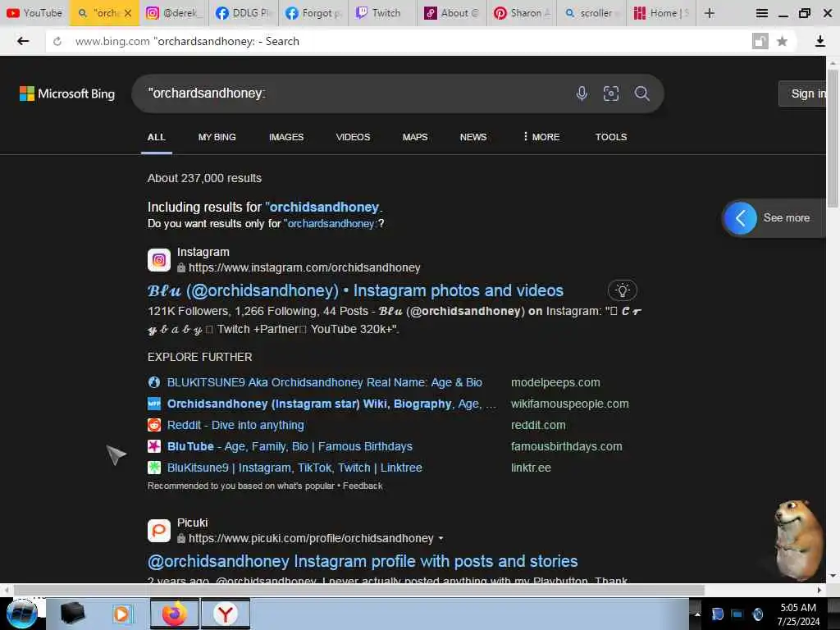The height and width of the screenshot is (630, 840).
Task: Open the browser hamburger menu
Action: [x=761, y=13]
